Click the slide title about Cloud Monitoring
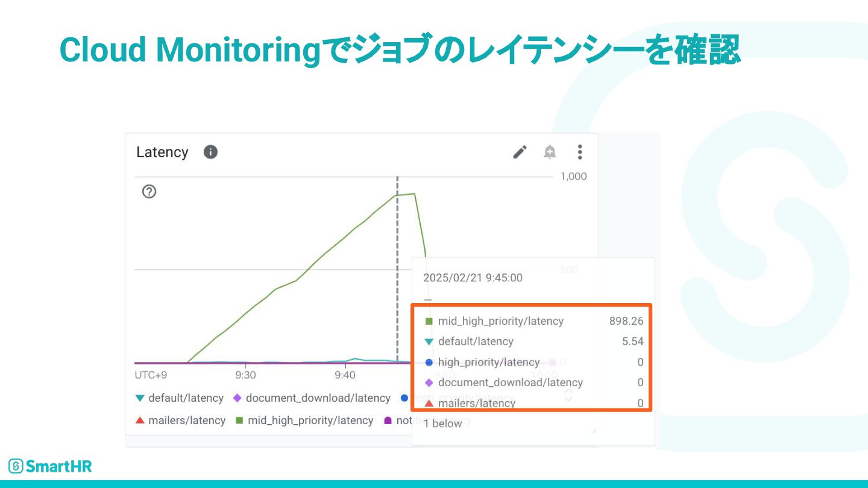Screen dimensions: 868x488 pyautogui.click(x=400, y=49)
